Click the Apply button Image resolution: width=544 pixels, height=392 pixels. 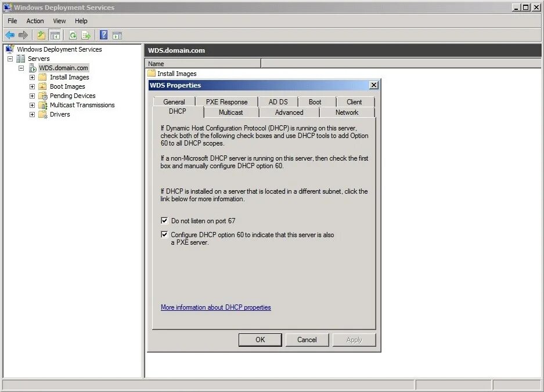(x=354, y=340)
